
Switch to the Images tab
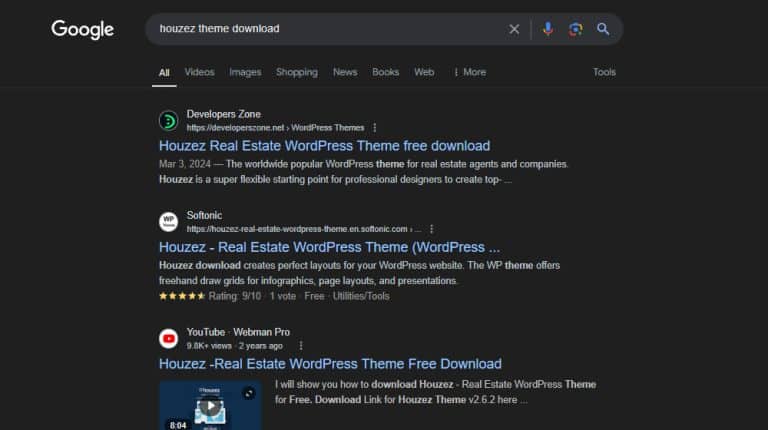tap(245, 72)
